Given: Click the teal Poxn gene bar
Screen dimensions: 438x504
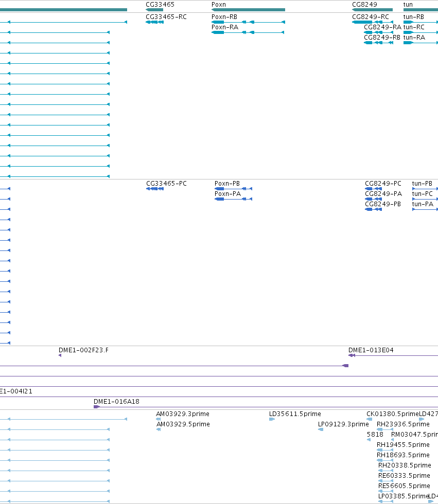Looking at the screenshot, I should [248, 10].
